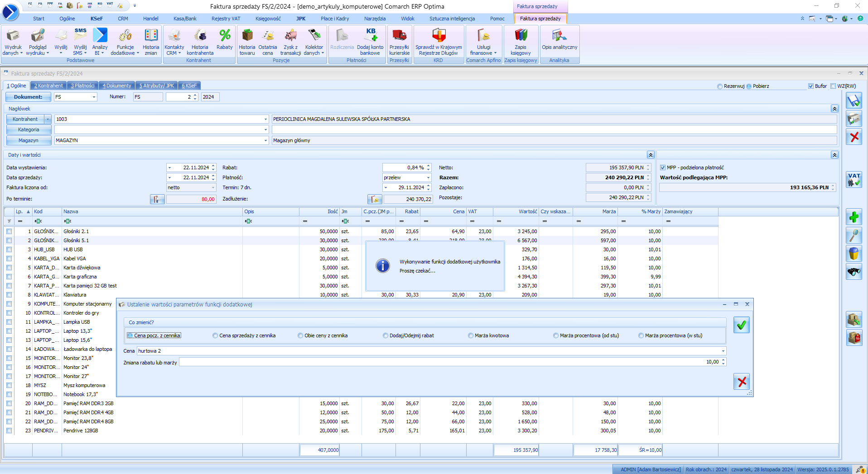Open Funkcje dodatkowe ribbon icon

pos(125,42)
